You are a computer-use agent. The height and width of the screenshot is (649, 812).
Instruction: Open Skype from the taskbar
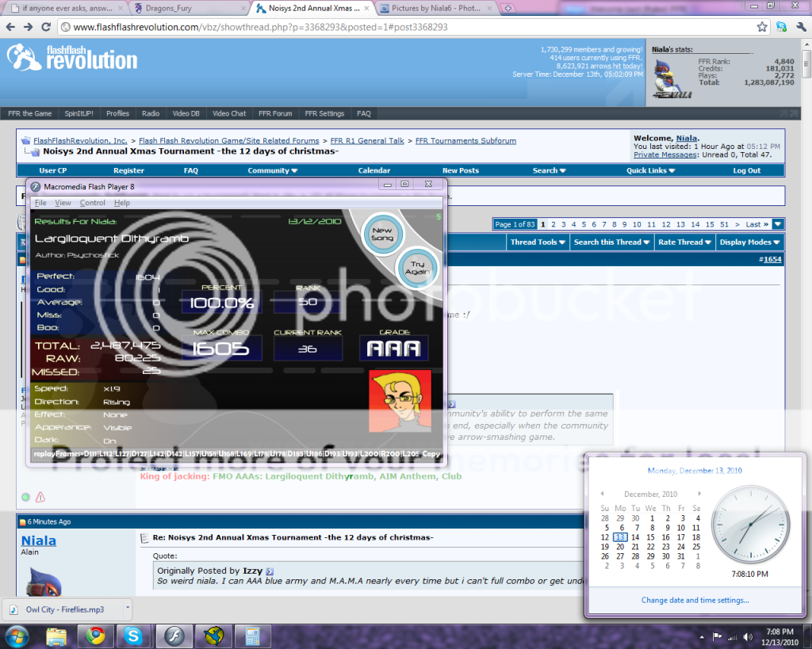(x=133, y=636)
